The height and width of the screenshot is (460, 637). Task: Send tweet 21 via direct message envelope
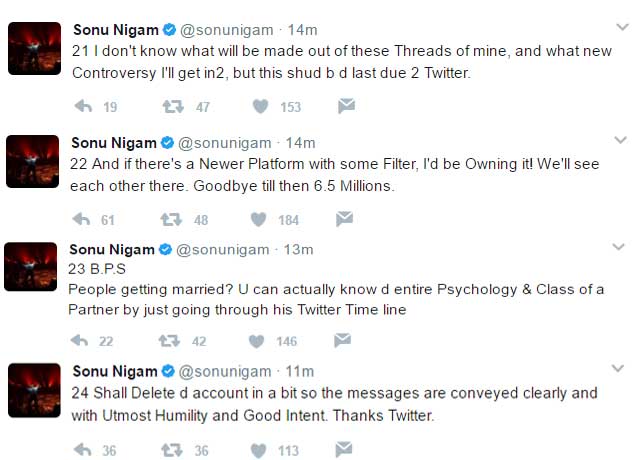click(345, 105)
